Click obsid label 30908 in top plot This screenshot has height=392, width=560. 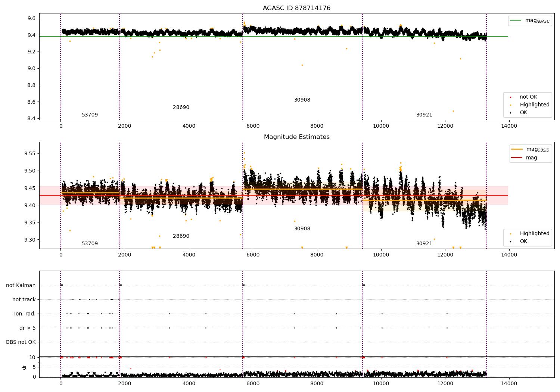coord(302,100)
